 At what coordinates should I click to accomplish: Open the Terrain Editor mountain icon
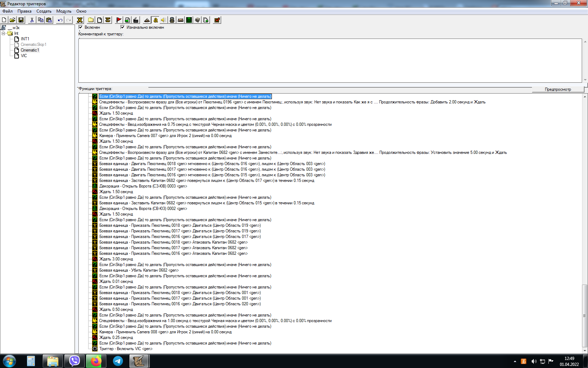(x=147, y=20)
